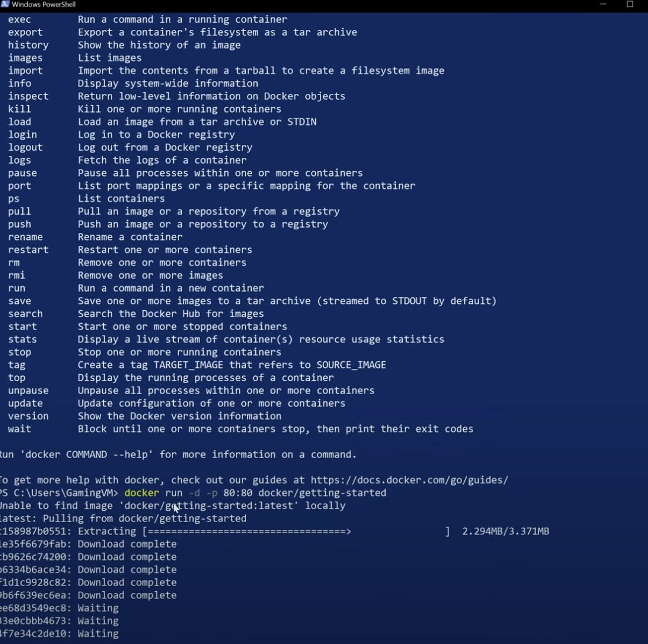Click the PowerShell icon in the title bar

pos(6,5)
